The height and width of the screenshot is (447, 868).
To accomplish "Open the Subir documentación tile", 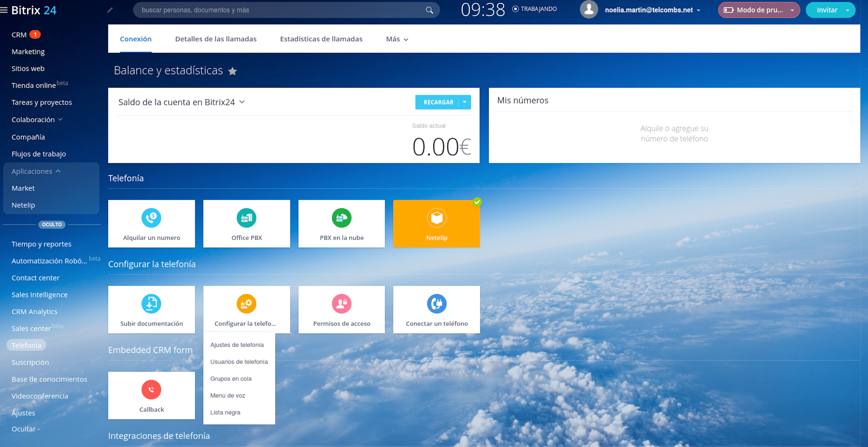I will (152, 309).
